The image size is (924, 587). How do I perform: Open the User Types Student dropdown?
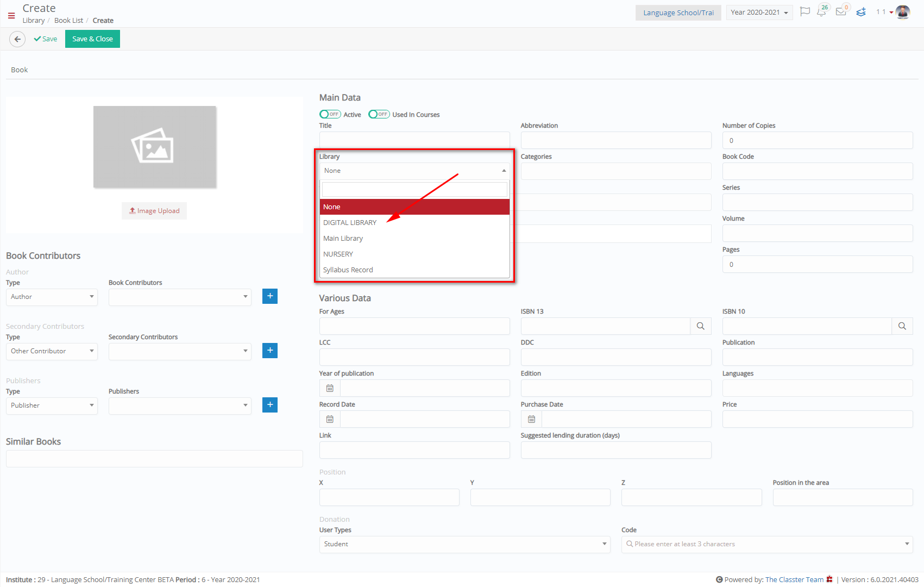[464, 544]
